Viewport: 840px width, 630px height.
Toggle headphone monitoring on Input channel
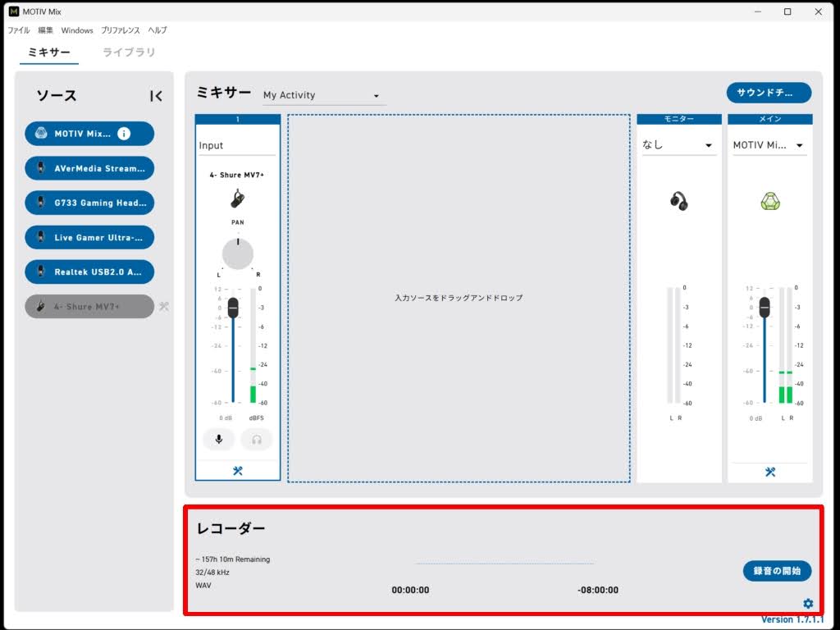(257, 439)
